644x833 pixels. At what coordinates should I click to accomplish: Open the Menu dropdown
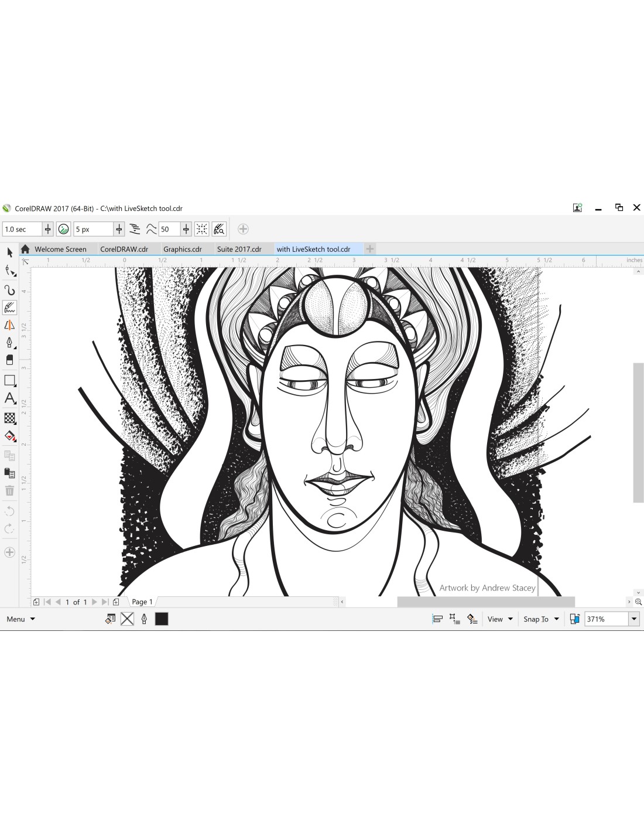[20, 619]
